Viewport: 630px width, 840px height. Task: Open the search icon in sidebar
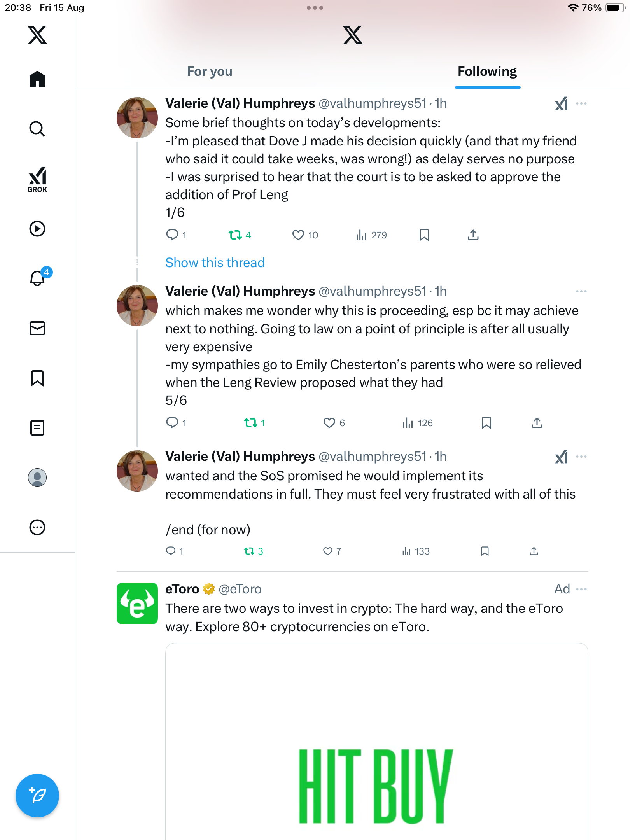[x=37, y=129]
